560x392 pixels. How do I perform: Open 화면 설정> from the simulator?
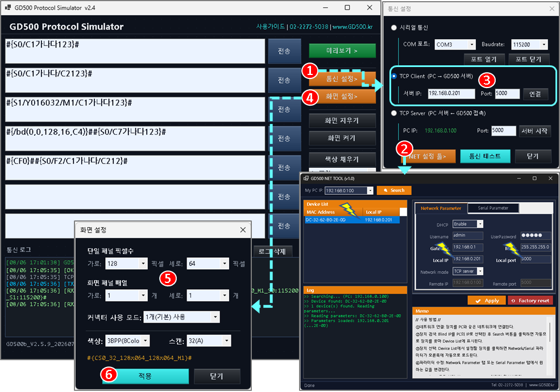click(x=342, y=97)
